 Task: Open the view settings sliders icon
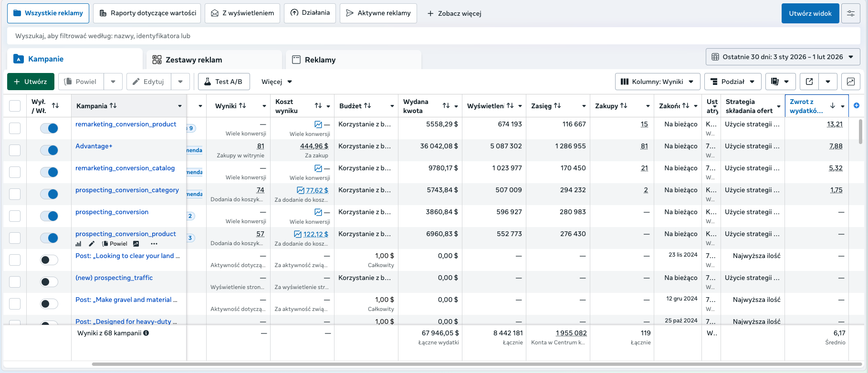(x=851, y=13)
